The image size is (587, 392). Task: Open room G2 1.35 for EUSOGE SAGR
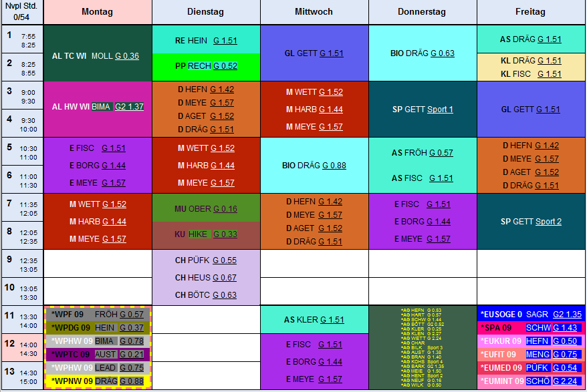tap(567, 315)
